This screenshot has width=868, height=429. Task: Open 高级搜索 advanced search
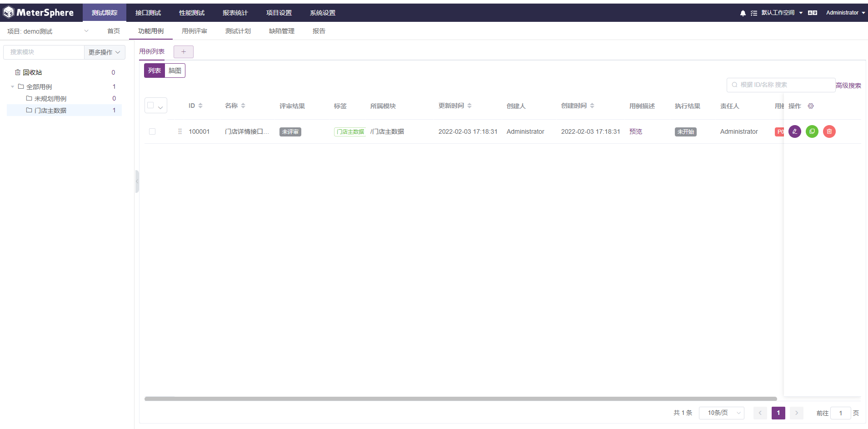point(848,86)
